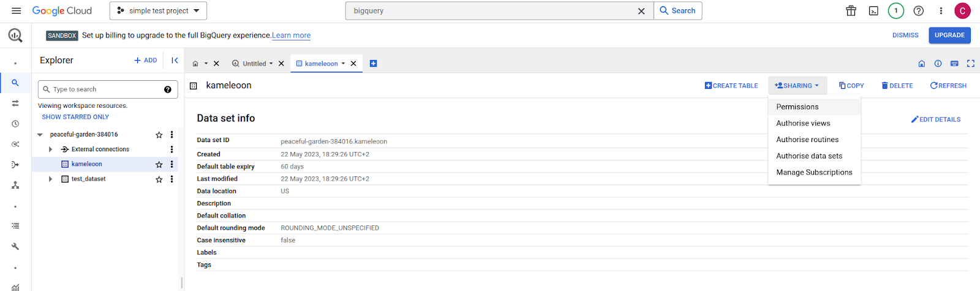Open the simple test project selector

[158, 11]
